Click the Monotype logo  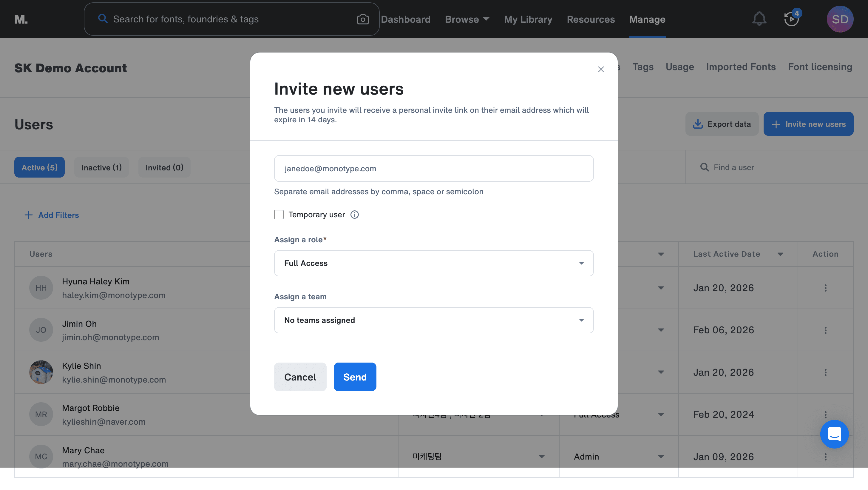[21, 19]
